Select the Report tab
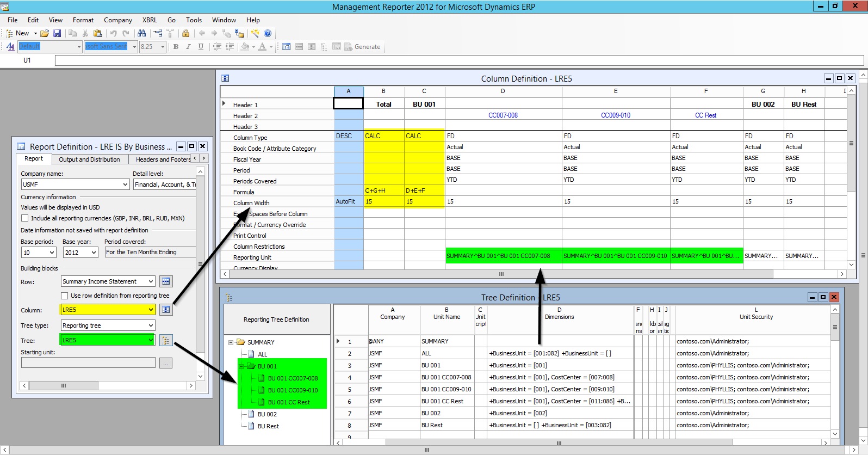The width and height of the screenshot is (868, 455). (x=34, y=159)
